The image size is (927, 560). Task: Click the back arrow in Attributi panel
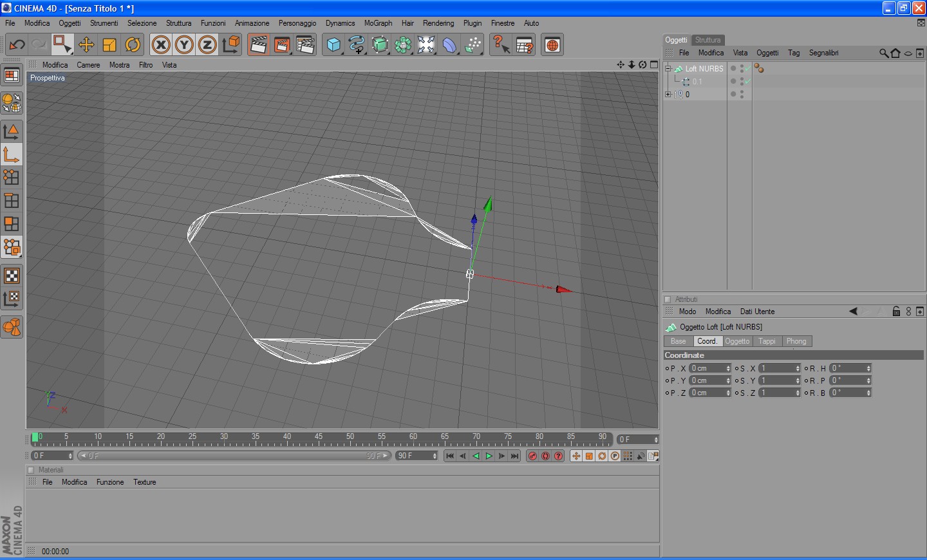tap(853, 312)
